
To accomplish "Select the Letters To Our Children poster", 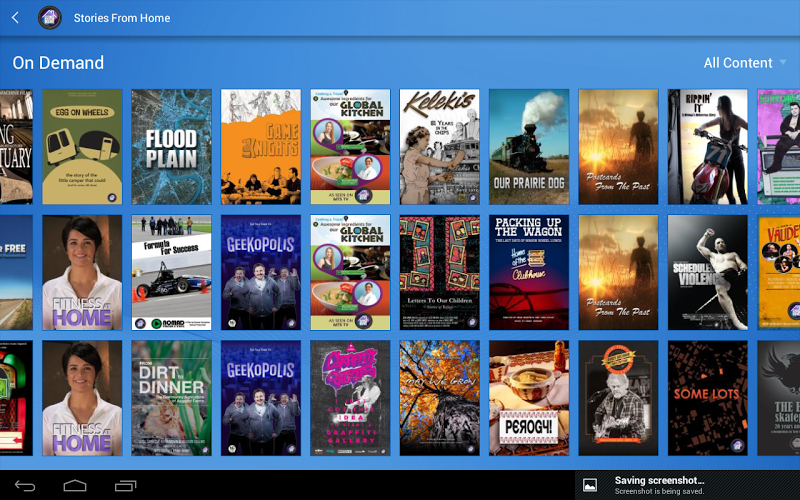I will click(x=439, y=272).
